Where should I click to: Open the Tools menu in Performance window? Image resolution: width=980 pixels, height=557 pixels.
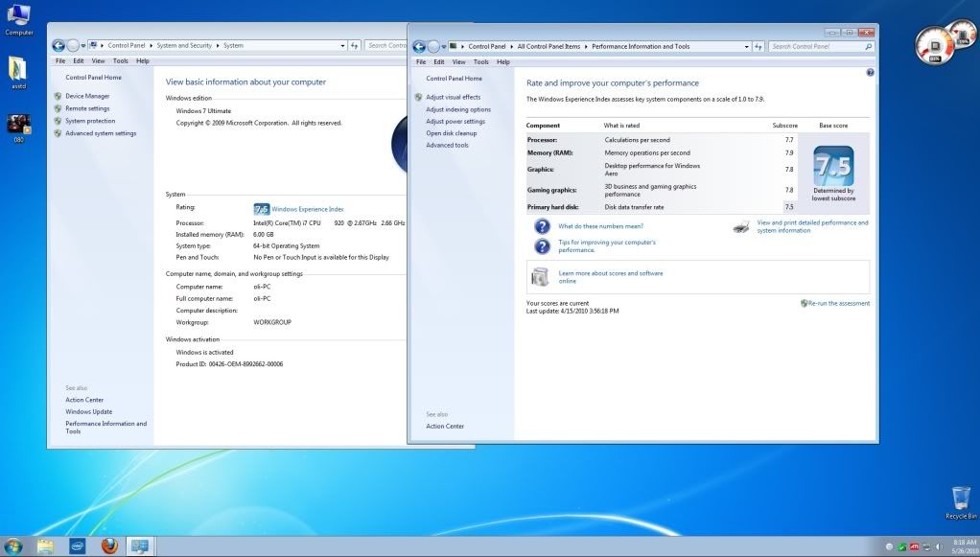[480, 61]
